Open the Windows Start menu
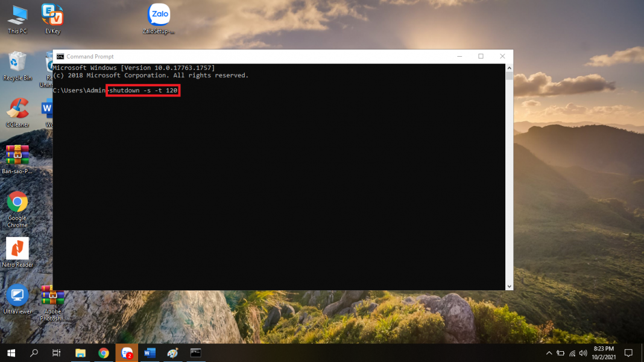644x362 pixels. pos(11,353)
